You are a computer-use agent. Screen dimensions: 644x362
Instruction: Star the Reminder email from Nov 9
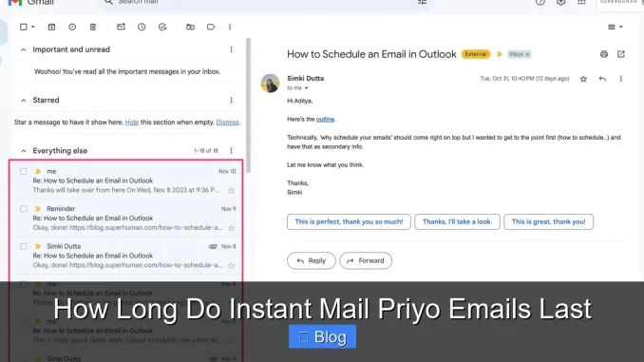[231, 228]
